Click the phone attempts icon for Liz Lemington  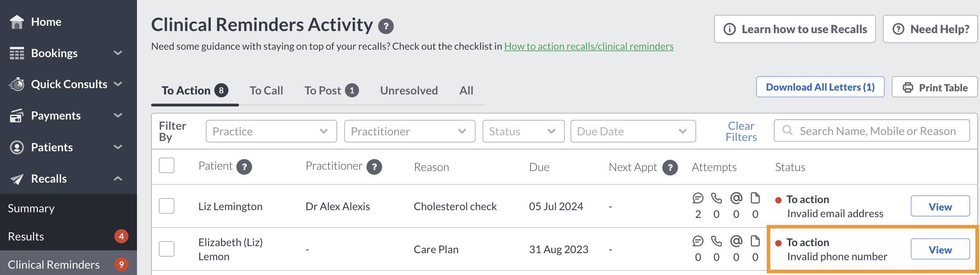[x=716, y=198]
